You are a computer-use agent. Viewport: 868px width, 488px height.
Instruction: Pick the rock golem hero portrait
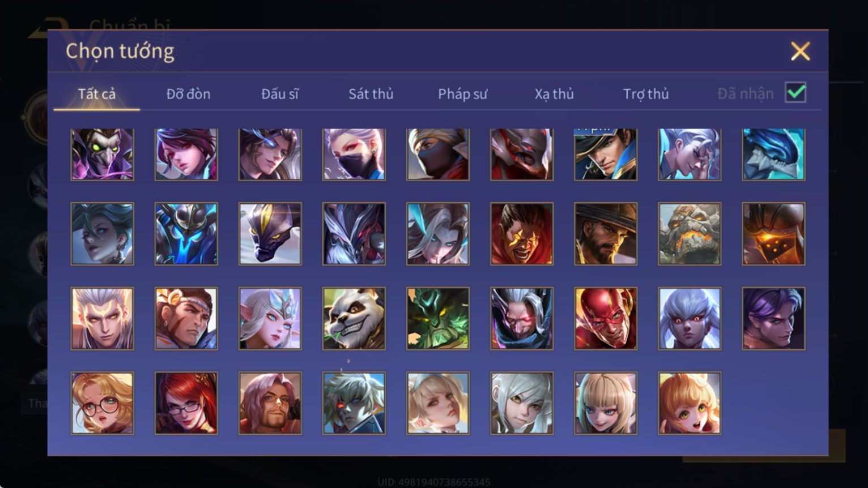click(690, 234)
